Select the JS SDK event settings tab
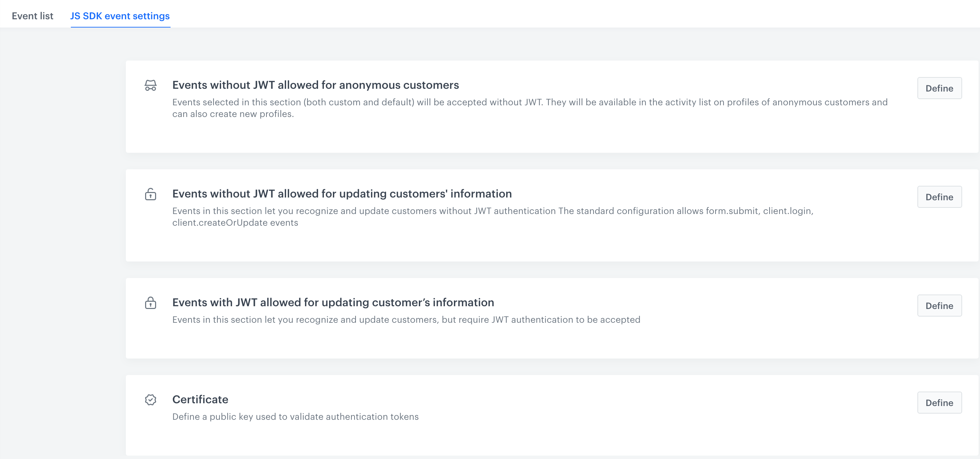 click(x=120, y=16)
